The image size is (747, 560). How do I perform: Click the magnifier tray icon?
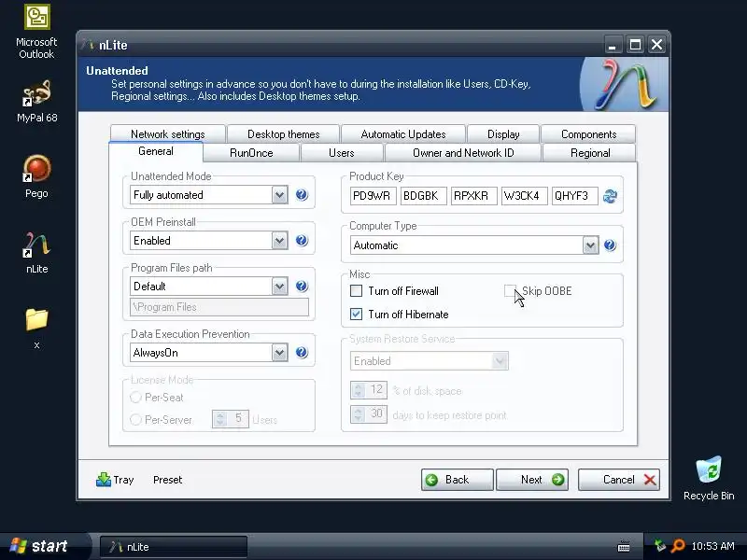(x=678, y=546)
